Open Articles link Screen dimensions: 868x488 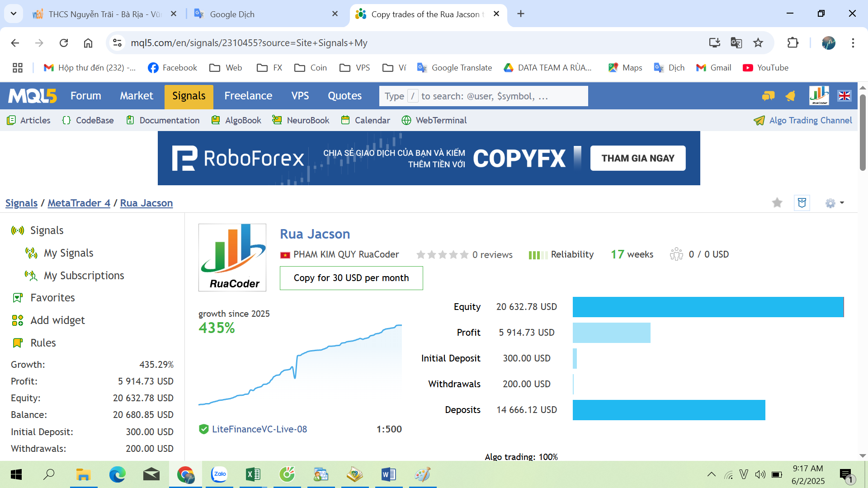pos(28,120)
